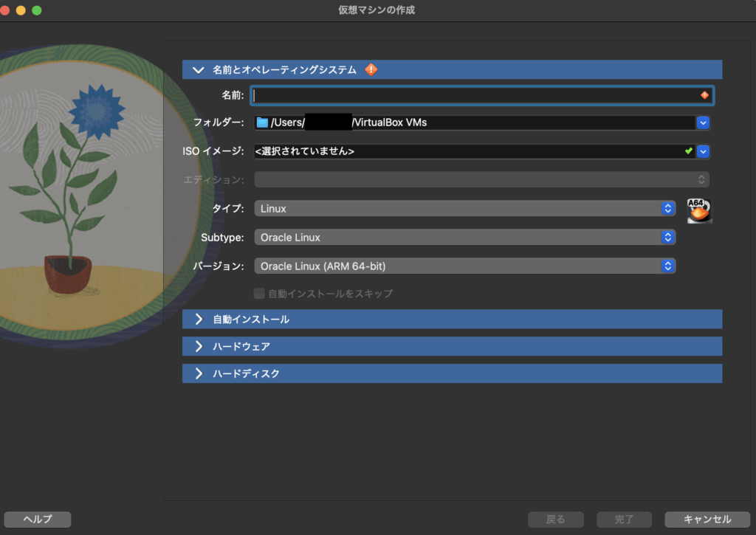Click the blue folder icon in フォルダー field
Screen dimensions: 756x535
262,122
